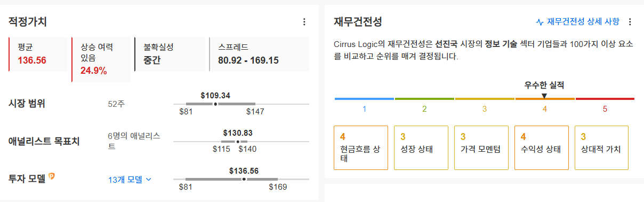Click the 시장 범위 row label
Viewport: 644px width, 202px height.
(27, 104)
